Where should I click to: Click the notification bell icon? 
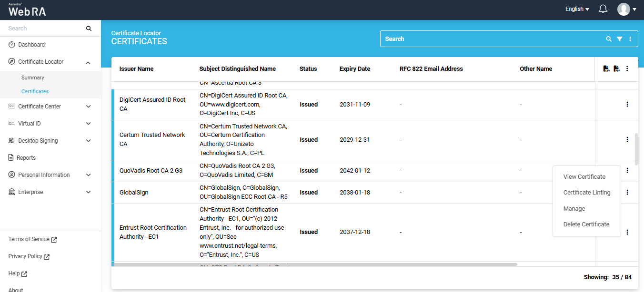(603, 9)
